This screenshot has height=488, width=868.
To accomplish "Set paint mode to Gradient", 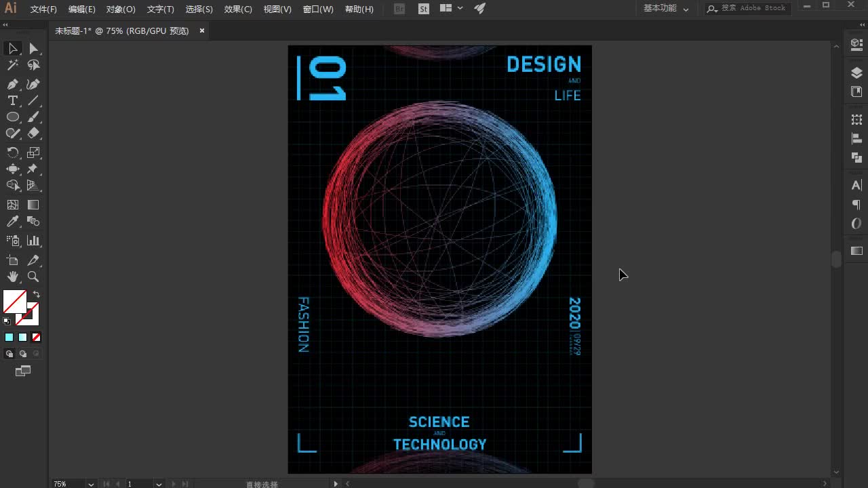I will (x=23, y=337).
